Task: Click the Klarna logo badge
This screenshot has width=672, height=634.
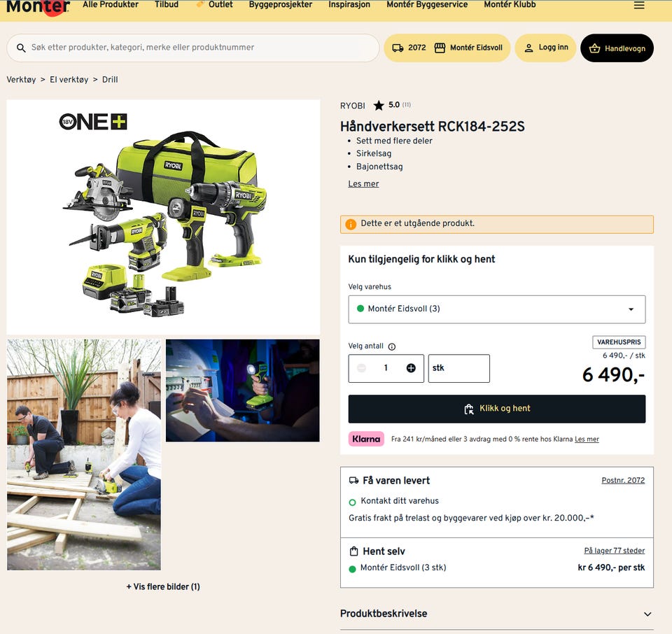Action: tap(366, 439)
